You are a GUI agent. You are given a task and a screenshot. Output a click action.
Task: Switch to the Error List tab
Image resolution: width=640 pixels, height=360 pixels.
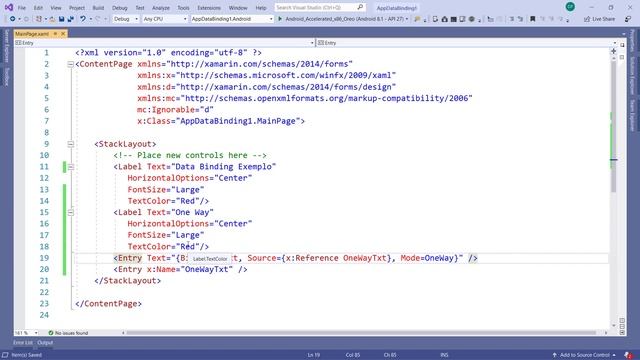[23, 343]
